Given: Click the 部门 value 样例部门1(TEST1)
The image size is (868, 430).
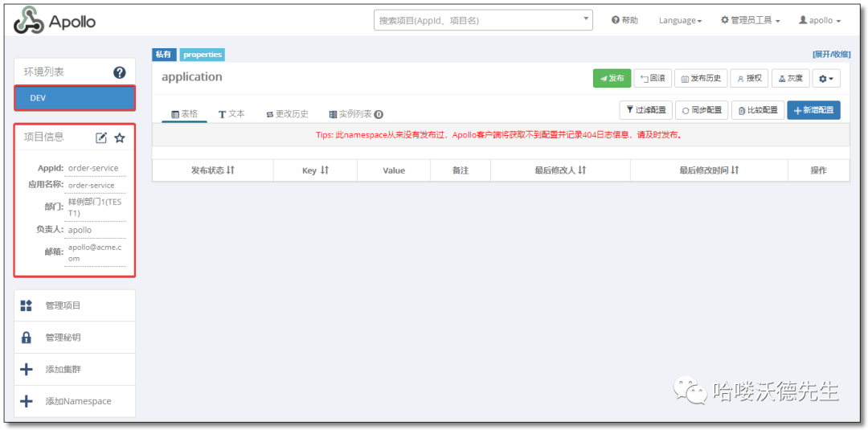Looking at the screenshot, I should [95, 207].
